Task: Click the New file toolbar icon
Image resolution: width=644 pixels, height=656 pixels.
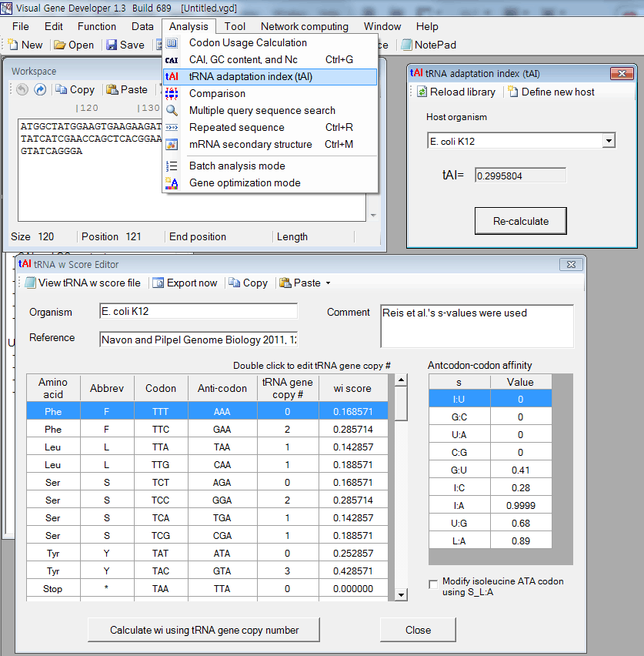Action: tap(13, 45)
